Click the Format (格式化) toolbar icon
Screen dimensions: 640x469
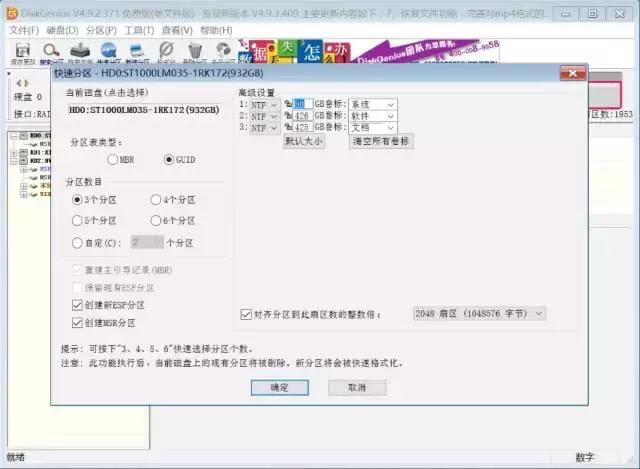(166, 52)
